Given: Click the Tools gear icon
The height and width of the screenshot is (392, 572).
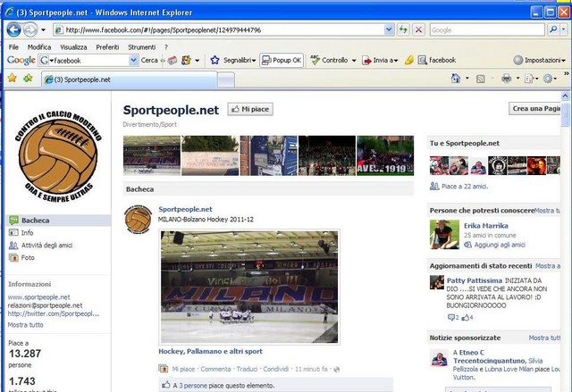Looking at the screenshot, I should 548,79.
